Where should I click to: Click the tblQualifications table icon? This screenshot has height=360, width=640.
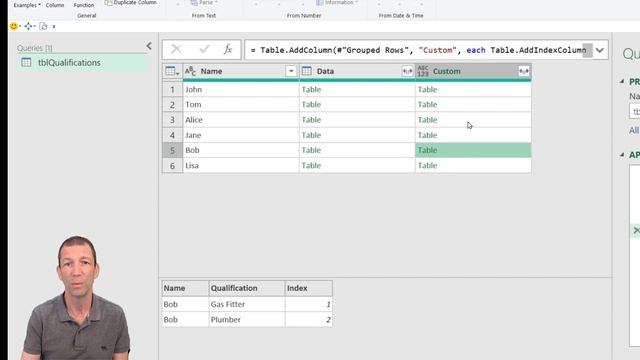(26, 62)
